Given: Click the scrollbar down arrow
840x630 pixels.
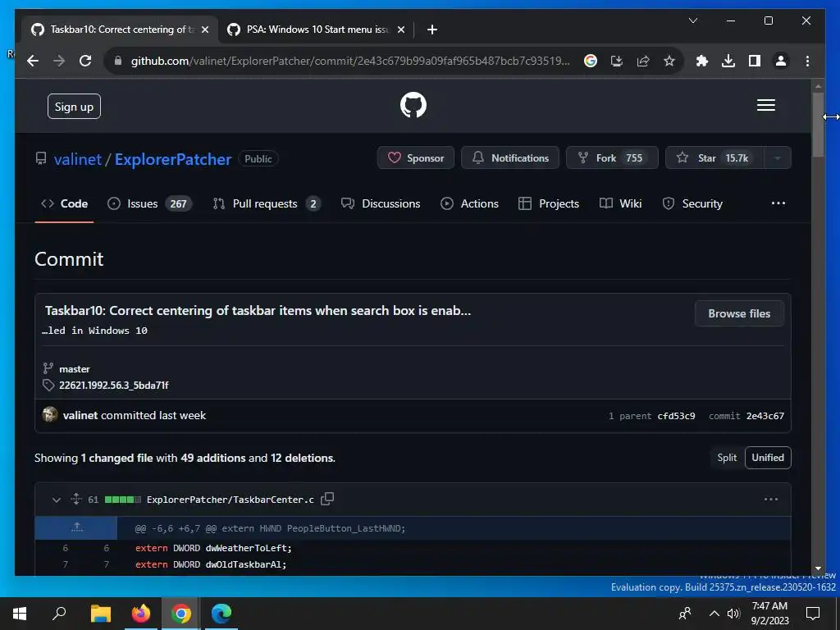Looking at the screenshot, I should (818, 568).
